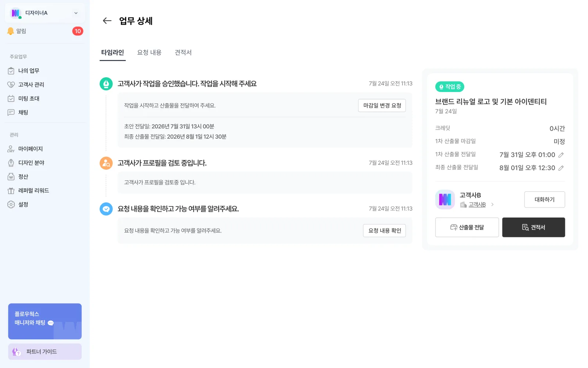Click 요청 내용 확인 button
Viewport: 588px width, 368px height.
point(384,231)
